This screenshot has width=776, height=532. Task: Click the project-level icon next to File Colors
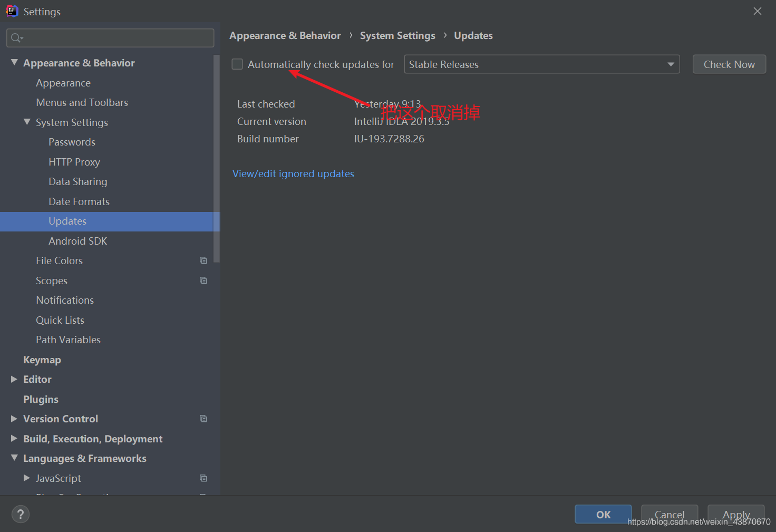pyautogui.click(x=203, y=260)
